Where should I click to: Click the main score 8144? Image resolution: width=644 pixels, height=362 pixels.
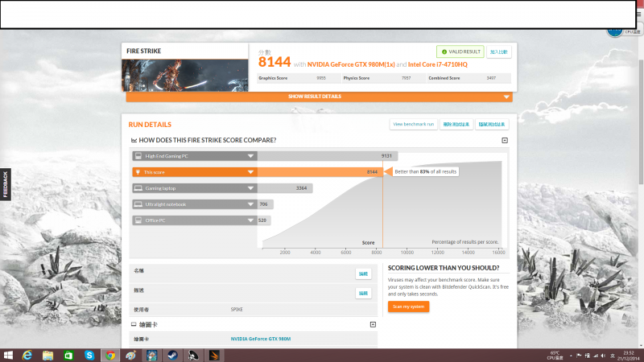tap(275, 63)
